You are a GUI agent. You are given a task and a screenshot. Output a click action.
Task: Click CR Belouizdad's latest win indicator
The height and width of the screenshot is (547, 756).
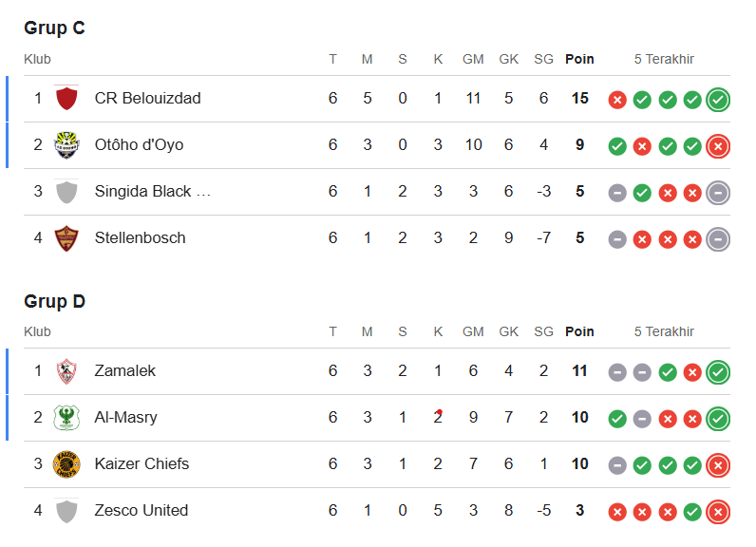(718, 99)
